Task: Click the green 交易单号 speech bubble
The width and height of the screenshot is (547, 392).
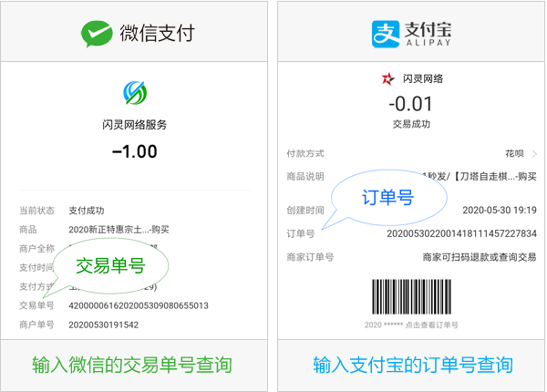Action: tap(110, 266)
